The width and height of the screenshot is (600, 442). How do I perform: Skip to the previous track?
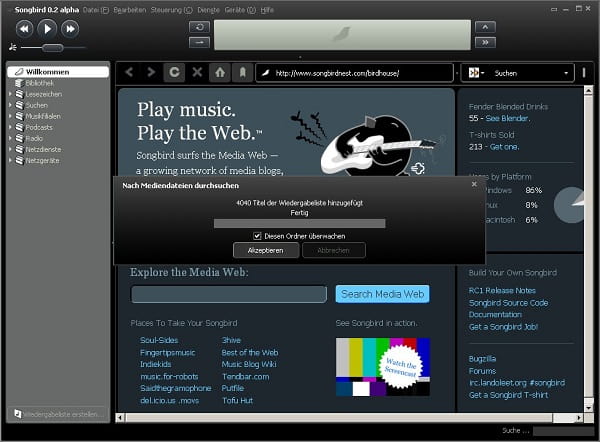tap(24, 28)
